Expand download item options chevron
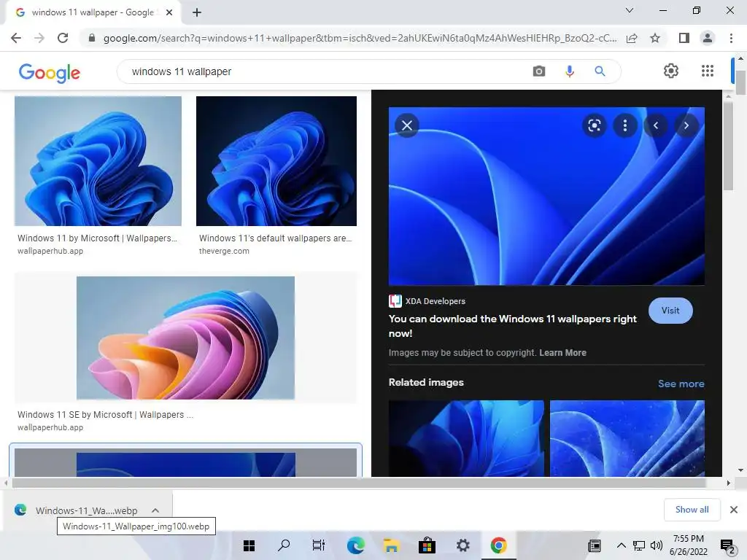The height and width of the screenshot is (560, 747). (155, 510)
